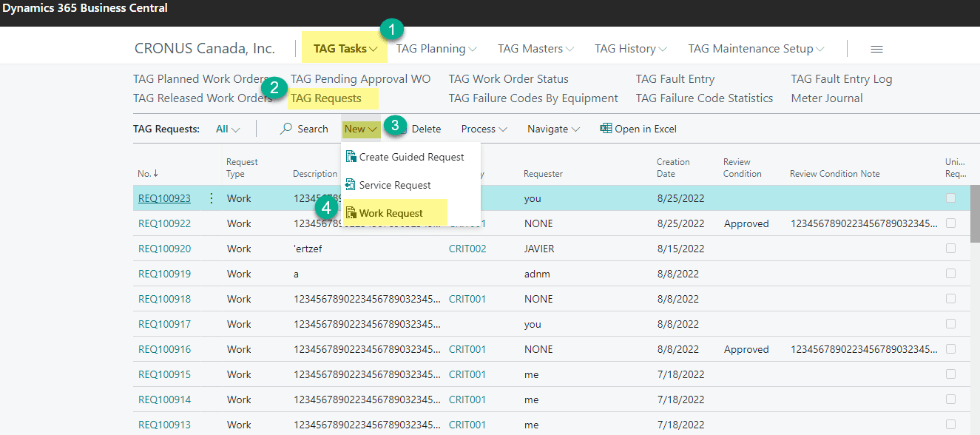Click Service Request icon in dropdown
Viewport: 980px width, 435px height.
click(351, 185)
